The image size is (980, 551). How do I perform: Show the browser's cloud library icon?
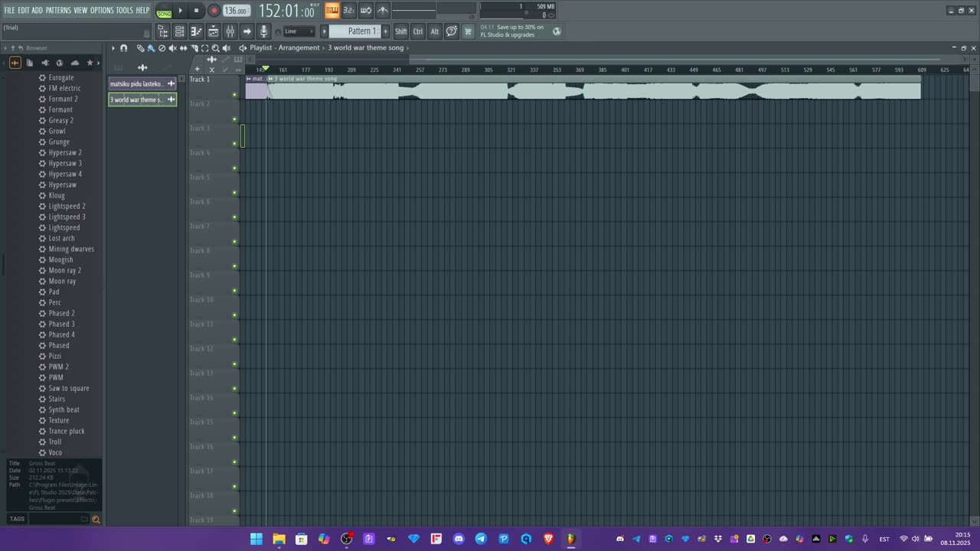pos(75,63)
